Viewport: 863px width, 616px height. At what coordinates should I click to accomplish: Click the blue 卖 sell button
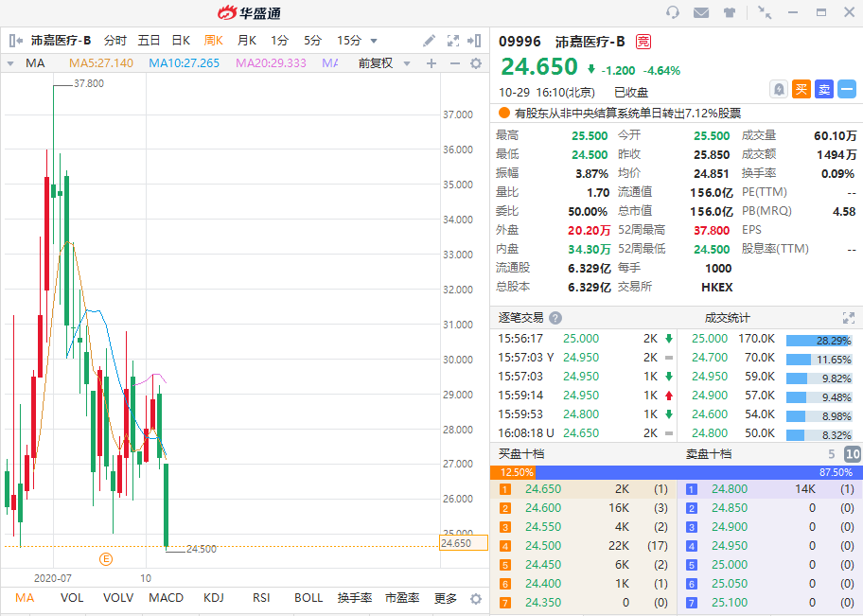[824, 89]
